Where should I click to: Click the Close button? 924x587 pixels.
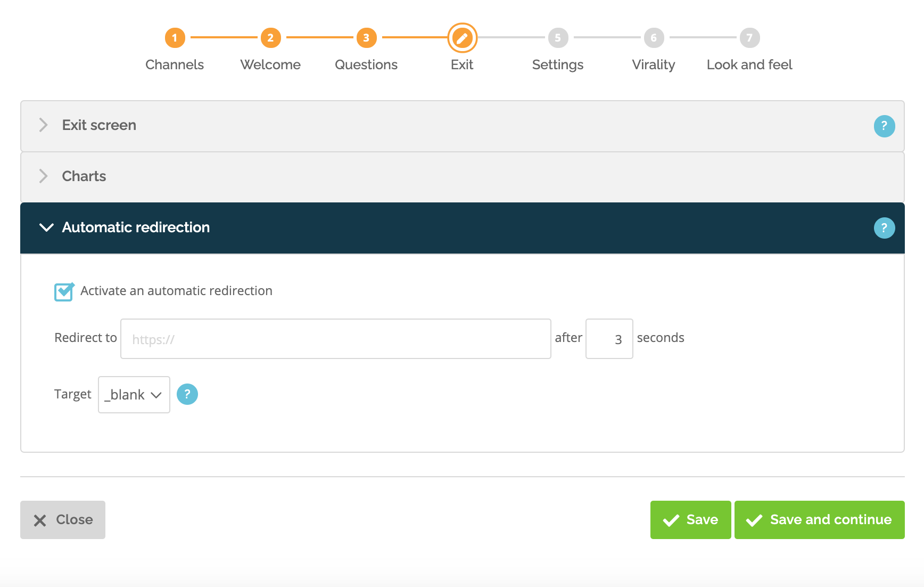(63, 520)
